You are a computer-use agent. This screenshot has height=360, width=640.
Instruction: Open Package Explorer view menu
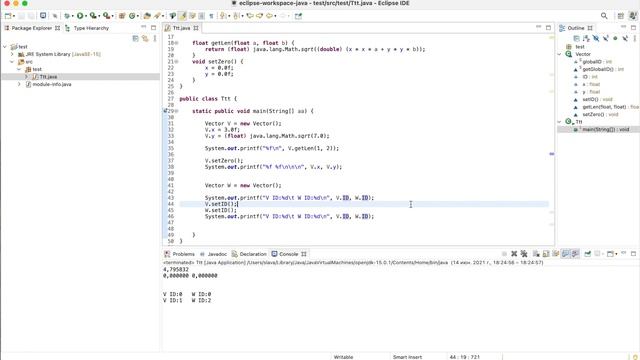(155, 38)
